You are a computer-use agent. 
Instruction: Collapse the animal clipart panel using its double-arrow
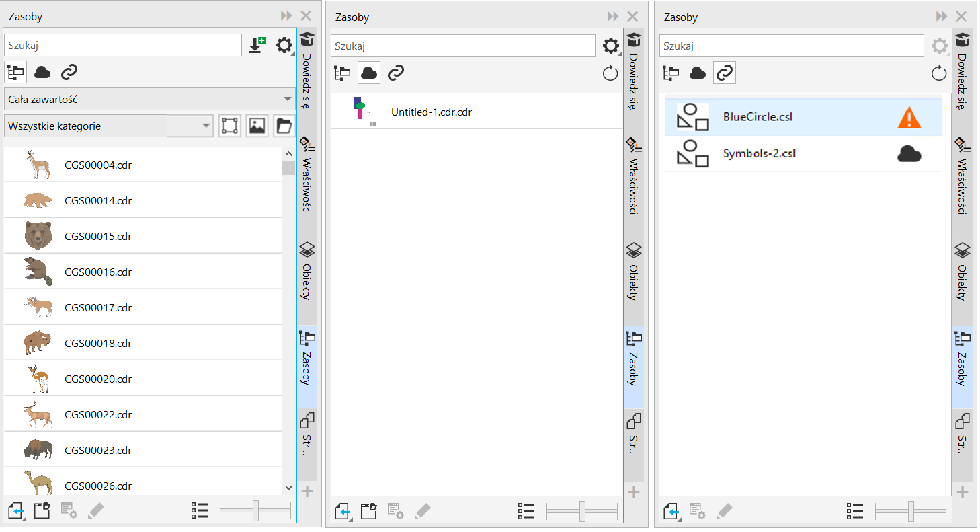pyautogui.click(x=286, y=16)
